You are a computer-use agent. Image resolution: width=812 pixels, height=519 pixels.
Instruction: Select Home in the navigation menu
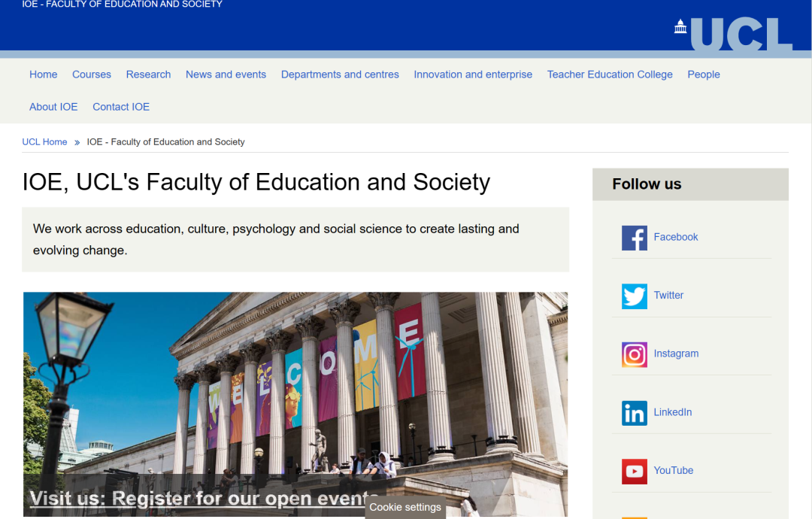[43, 74]
